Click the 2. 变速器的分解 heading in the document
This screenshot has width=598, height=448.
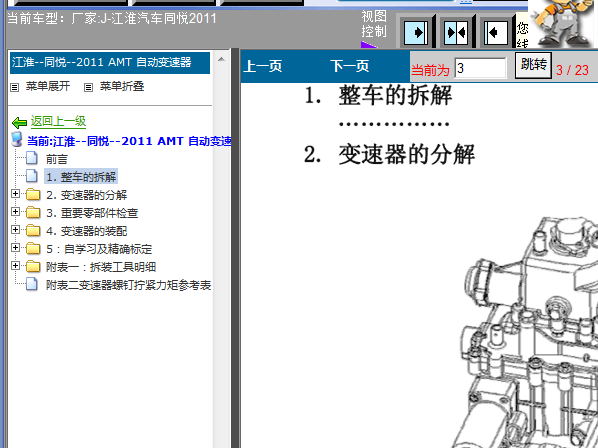click(389, 154)
